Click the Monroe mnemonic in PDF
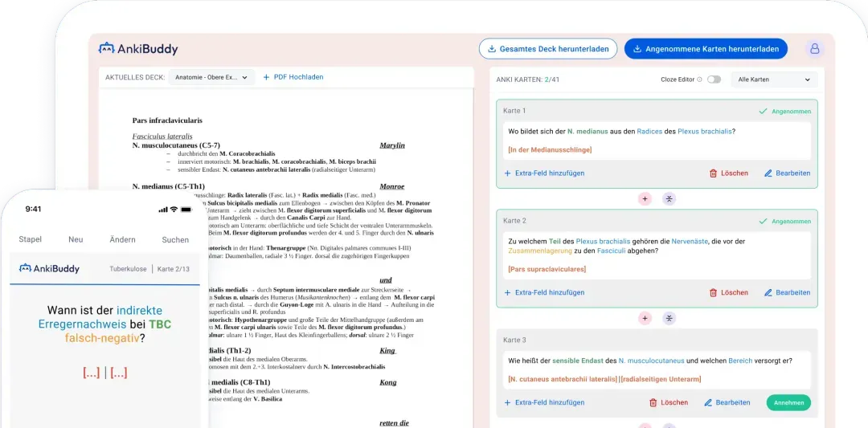 (392, 186)
